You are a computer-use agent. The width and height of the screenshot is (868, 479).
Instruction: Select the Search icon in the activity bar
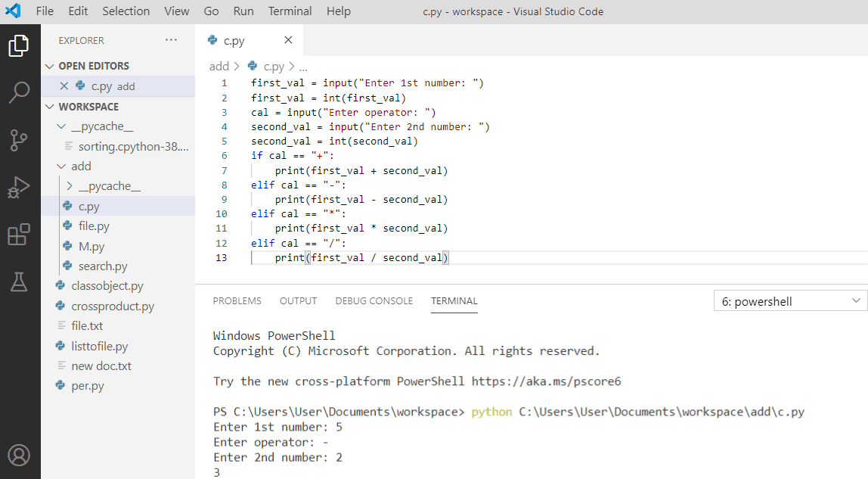tap(20, 92)
